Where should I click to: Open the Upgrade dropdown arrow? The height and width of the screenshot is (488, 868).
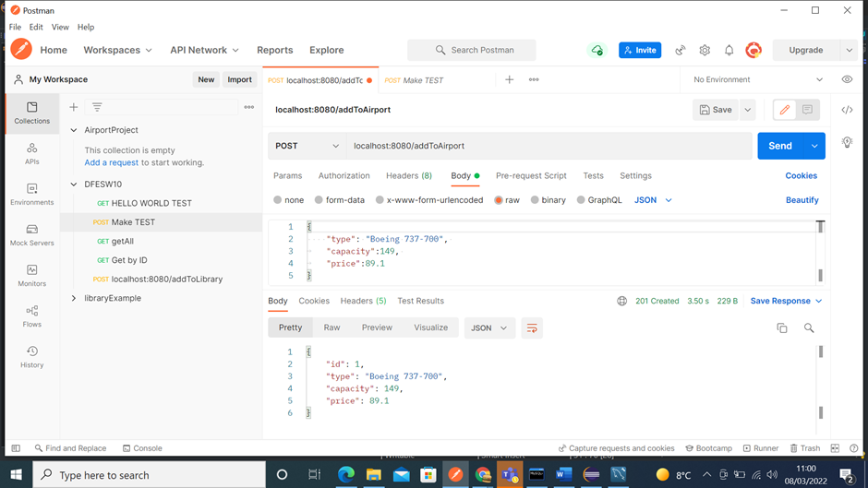[x=850, y=50]
